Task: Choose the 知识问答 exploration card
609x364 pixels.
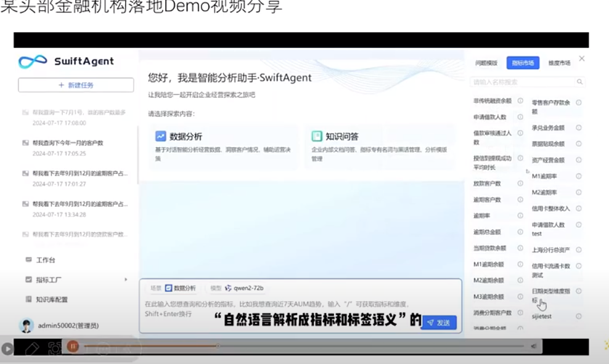Action: click(x=380, y=147)
